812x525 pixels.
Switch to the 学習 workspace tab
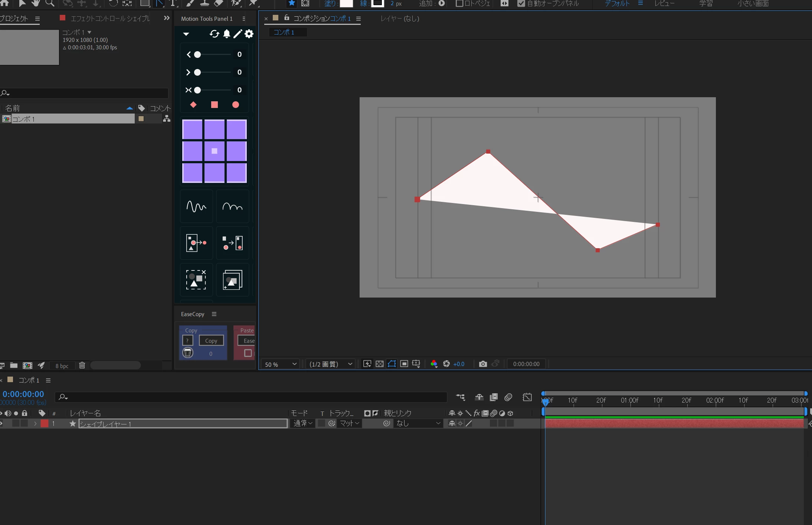click(x=706, y=4)
